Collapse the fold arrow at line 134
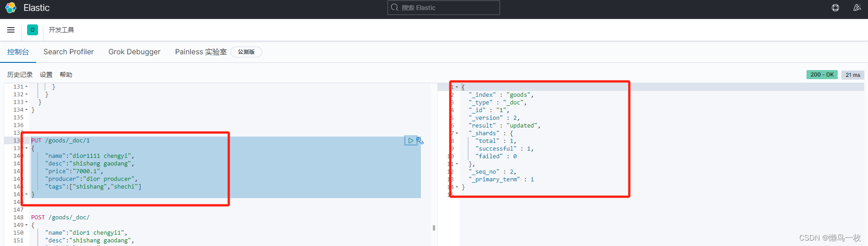Viewport: 868px width, 246px height. tap(26, 110)
